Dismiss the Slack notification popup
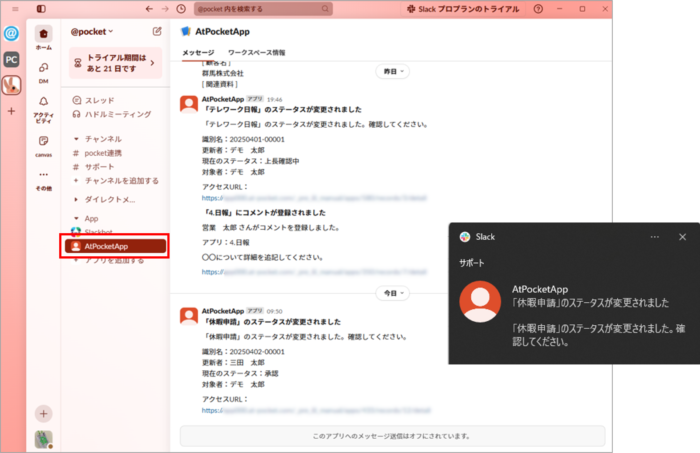This screenshot has width=700, height=453. coord(683,237)
